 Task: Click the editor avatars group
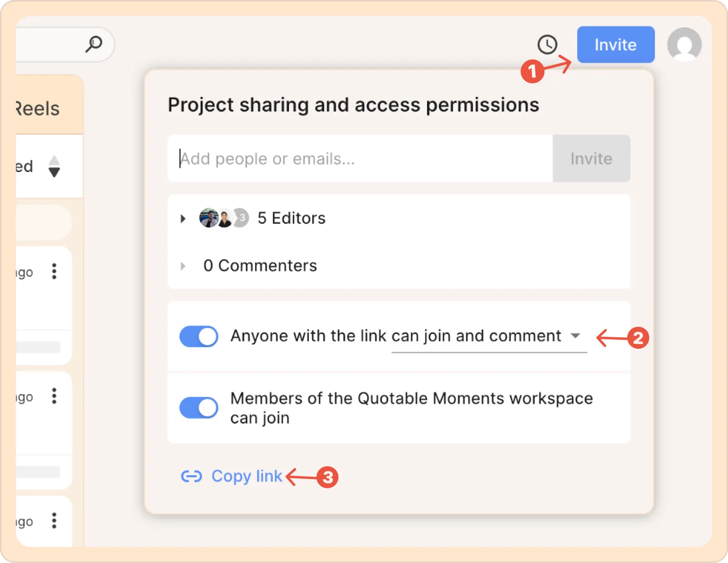tap(224, 218)
